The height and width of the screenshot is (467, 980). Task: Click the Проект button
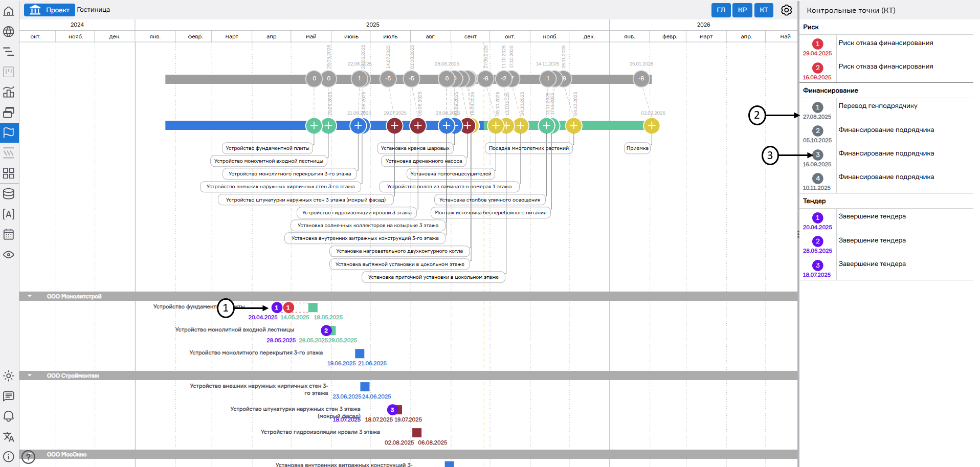(50, 10)
